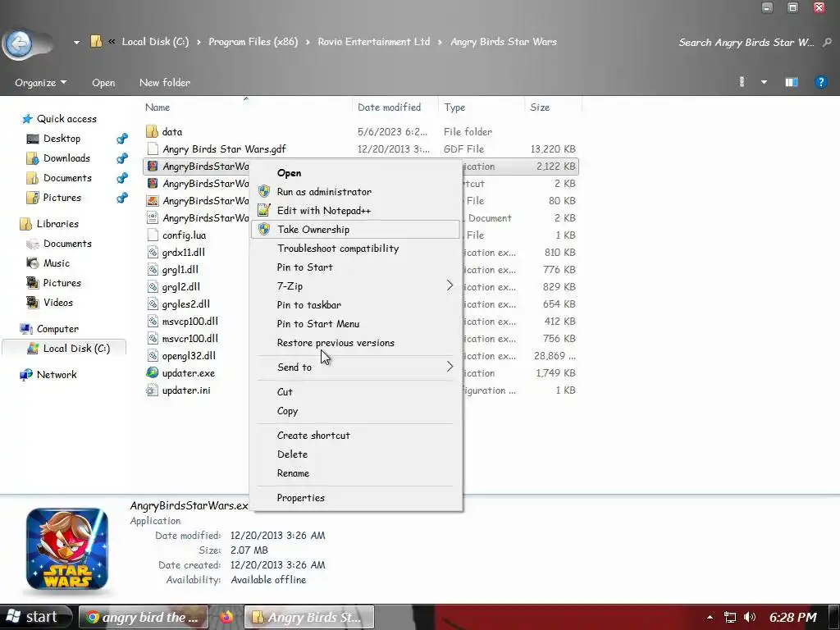Screen dimensions: 840x630
Task: Open Videos library
Action: (x=58, y=303)
